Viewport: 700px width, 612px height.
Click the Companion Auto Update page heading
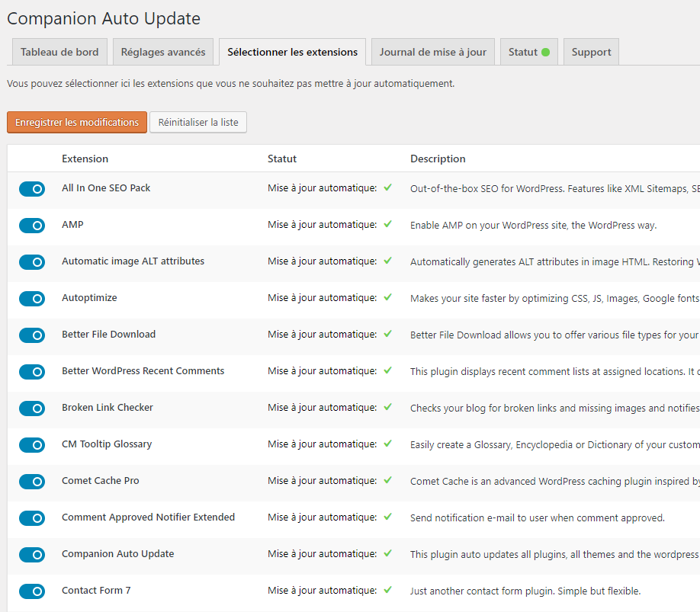tap(104, 18)
